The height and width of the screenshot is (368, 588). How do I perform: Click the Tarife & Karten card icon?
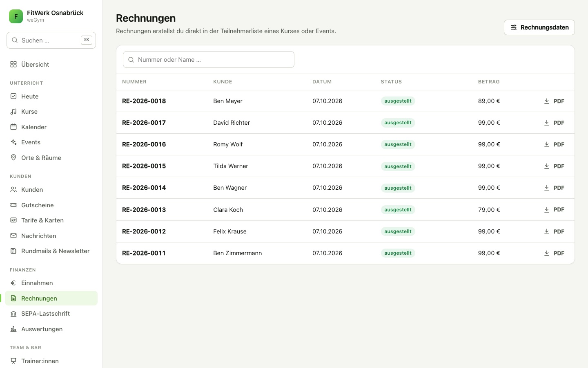13,220
